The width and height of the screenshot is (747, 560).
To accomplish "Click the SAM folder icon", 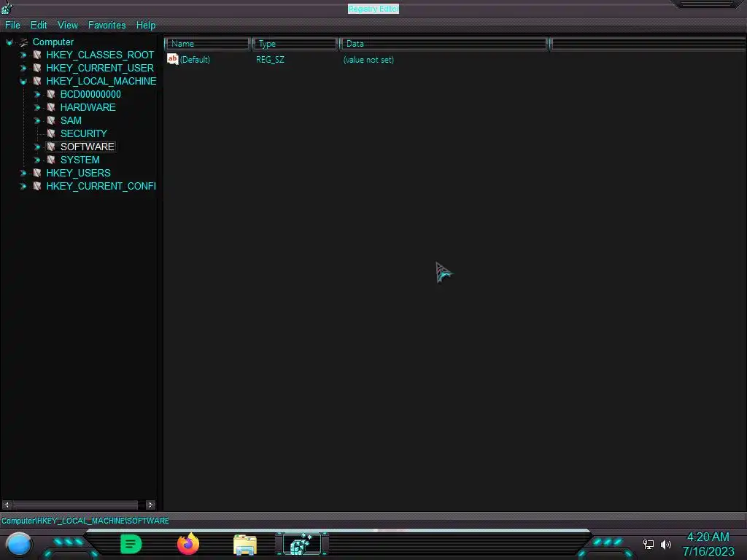I will (x=51, y=120).
